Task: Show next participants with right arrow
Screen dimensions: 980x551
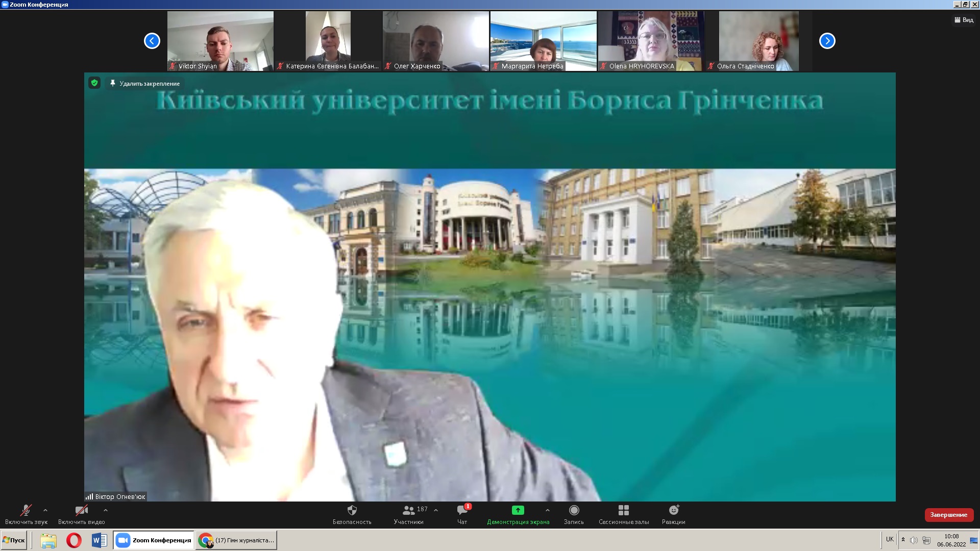Action: pos(827,41)
